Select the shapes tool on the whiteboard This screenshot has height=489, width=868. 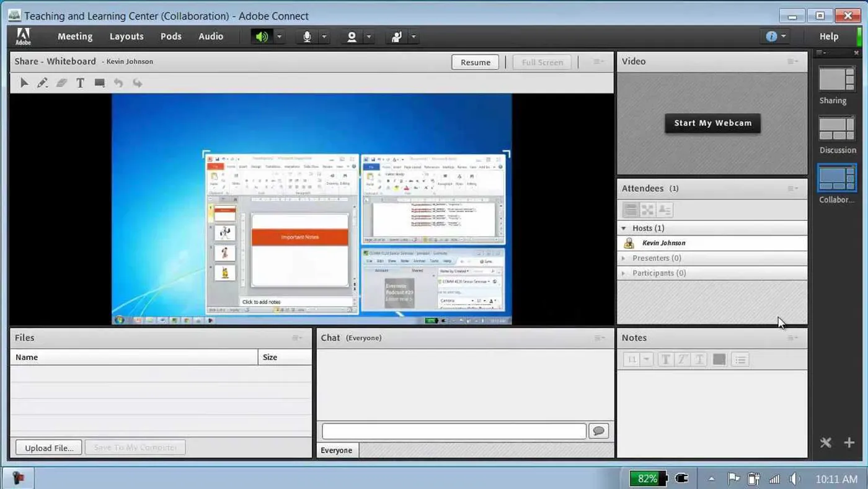click(99, 83)
